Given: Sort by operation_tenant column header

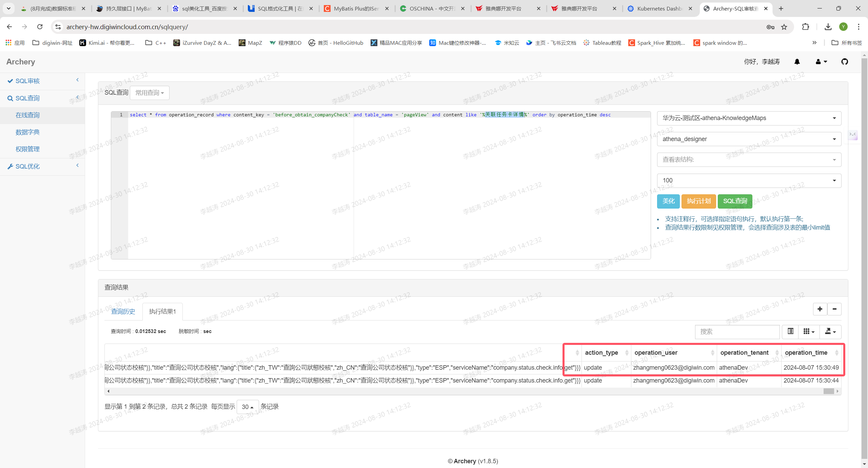Looking at the screenshot, I should click(749, 353).
